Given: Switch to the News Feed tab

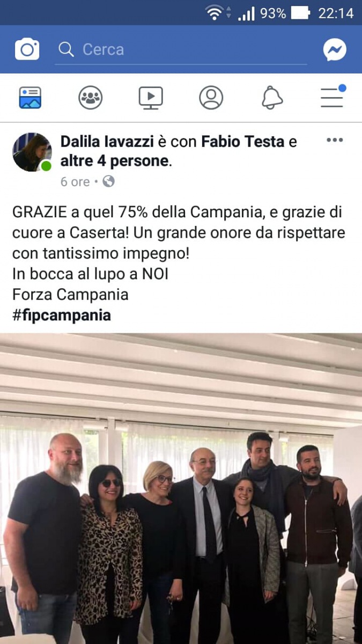Looking at the screenshot, I should point(30,98).
